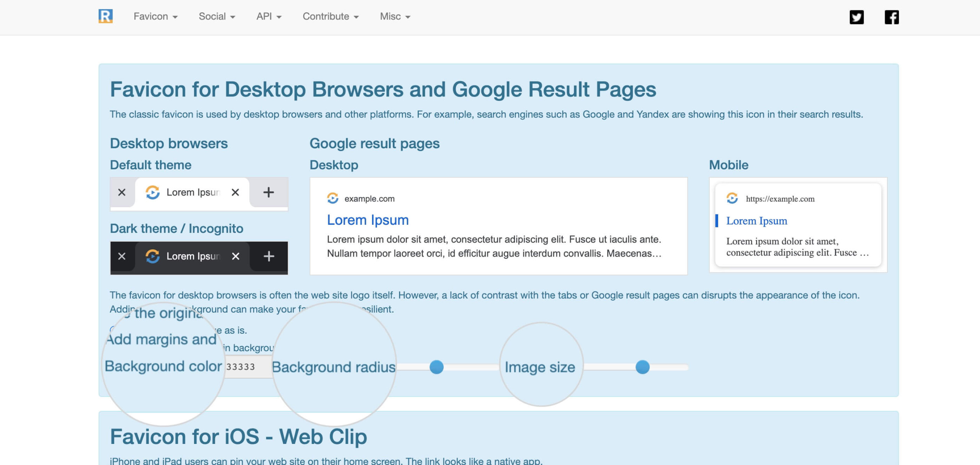Click the 'Desktop browsers' subheading
Screen dimensions: 980x465
pos(169,143)
